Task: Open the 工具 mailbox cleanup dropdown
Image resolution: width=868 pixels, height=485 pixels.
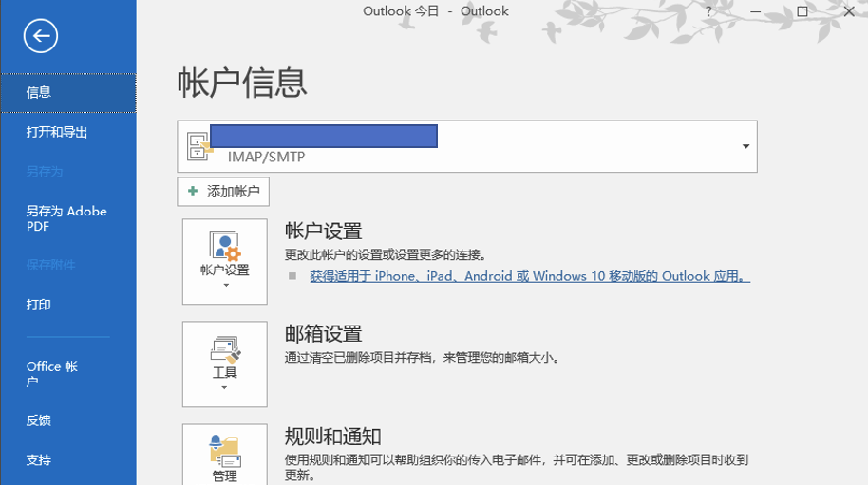Action: [225, 364]
